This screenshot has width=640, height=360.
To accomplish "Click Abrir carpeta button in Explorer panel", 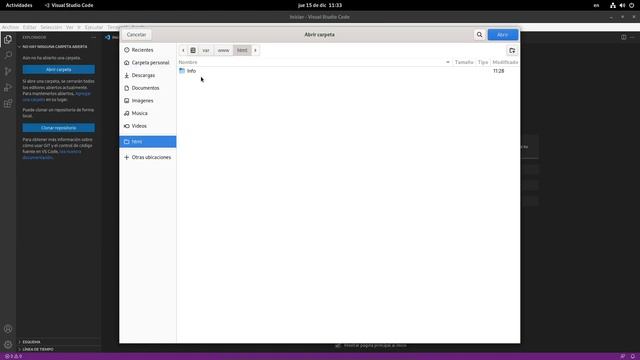I will pos(58,69).
